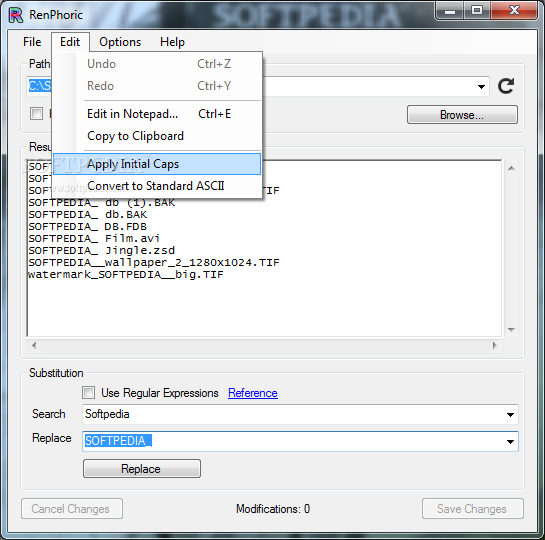545x540 pixels.
Task: Click the Browse... button
Action: 462,115
